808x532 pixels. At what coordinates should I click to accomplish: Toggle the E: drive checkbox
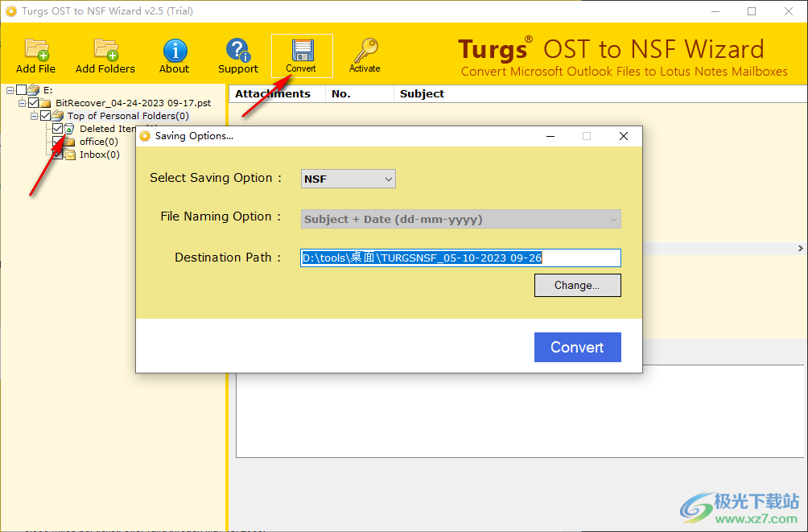coord(21,89)
